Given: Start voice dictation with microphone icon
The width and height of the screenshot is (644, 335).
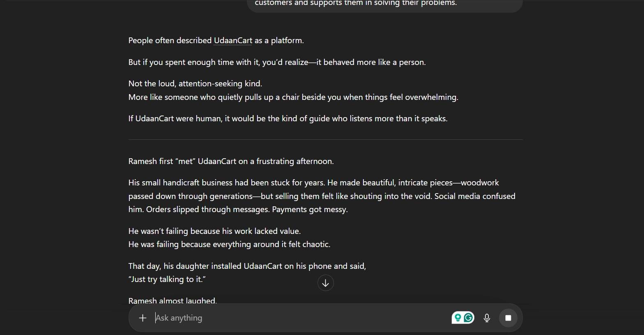Looking at the screenshot, I should click(x=487, y=318).
